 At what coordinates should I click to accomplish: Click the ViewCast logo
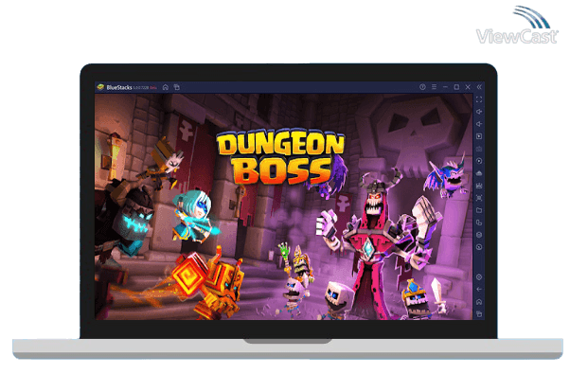517,26
